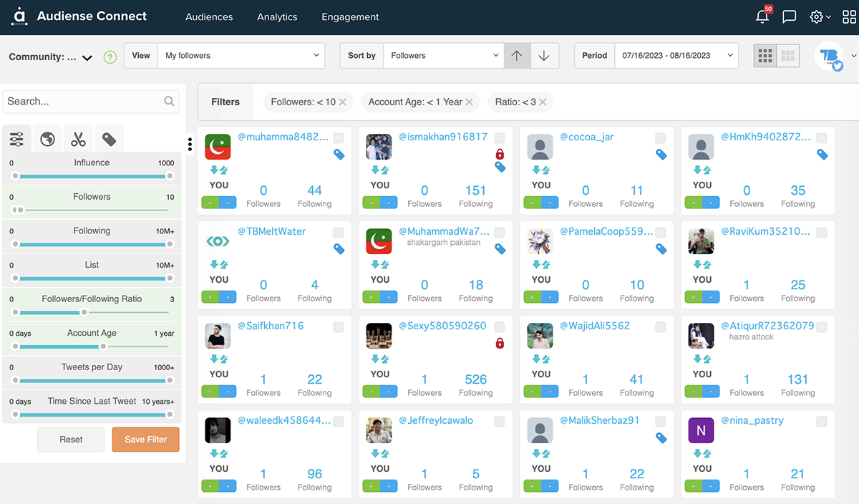Screen dimensions: 859x504
Task: Click the tag icon on @PamelaCoop559 card
Action: coord(661,248)
